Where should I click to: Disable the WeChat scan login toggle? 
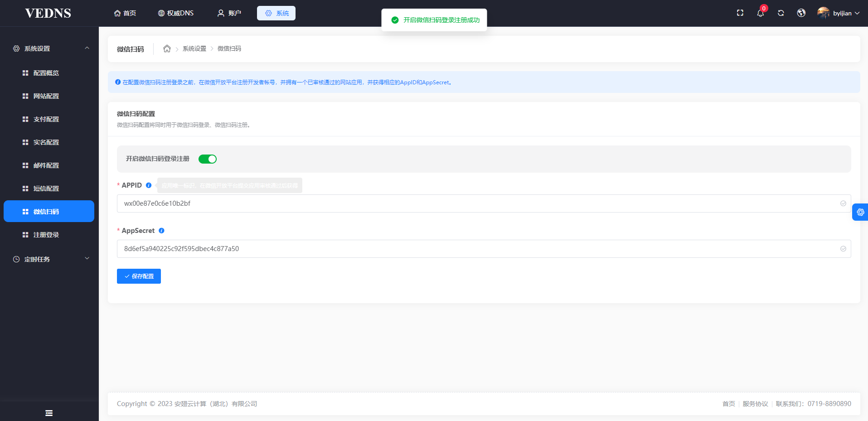(x=208, y=159)
